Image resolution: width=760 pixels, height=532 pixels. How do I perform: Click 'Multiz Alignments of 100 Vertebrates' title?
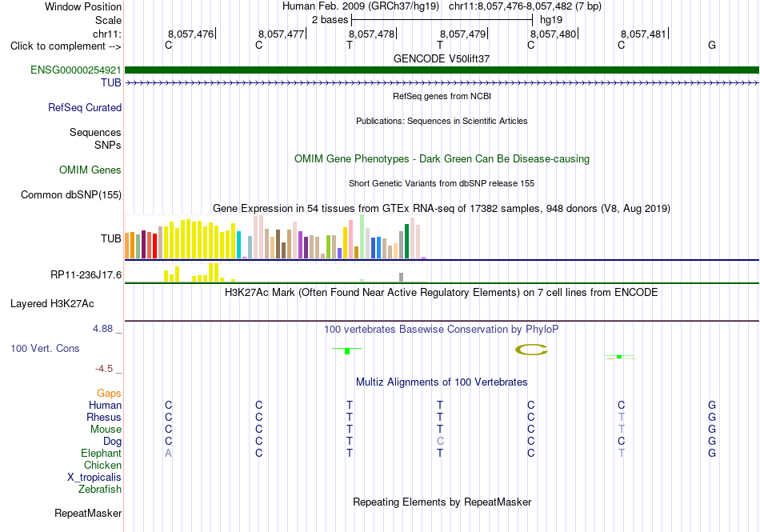click(x=442, y=382)
